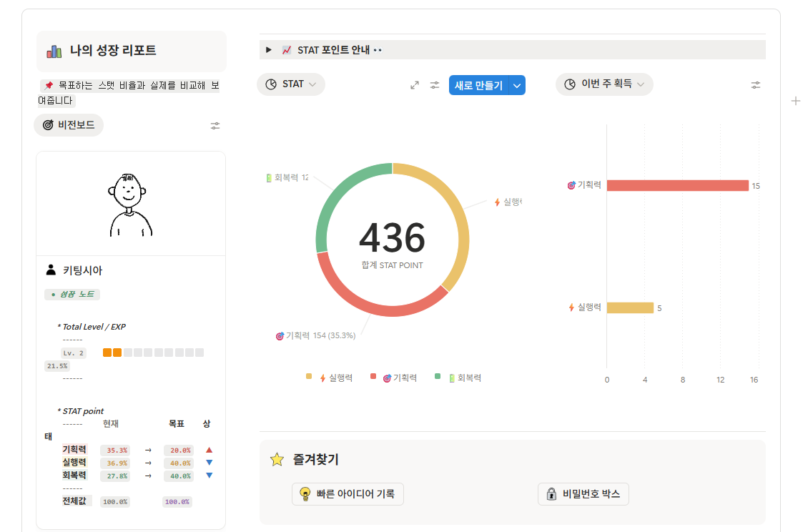This screenshot has height=532, width=808.
Task: Open the 이번 주 획득 view dropdown
Action: [604, 84]
